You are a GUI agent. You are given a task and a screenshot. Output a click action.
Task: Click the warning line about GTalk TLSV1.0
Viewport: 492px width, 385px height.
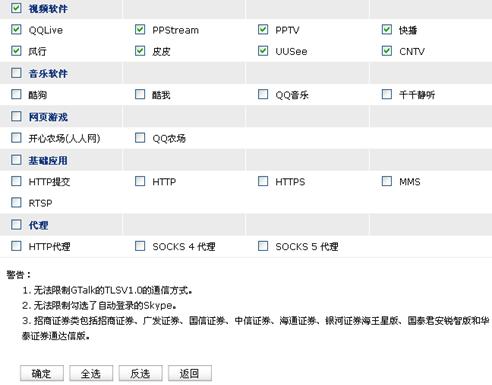107,290
